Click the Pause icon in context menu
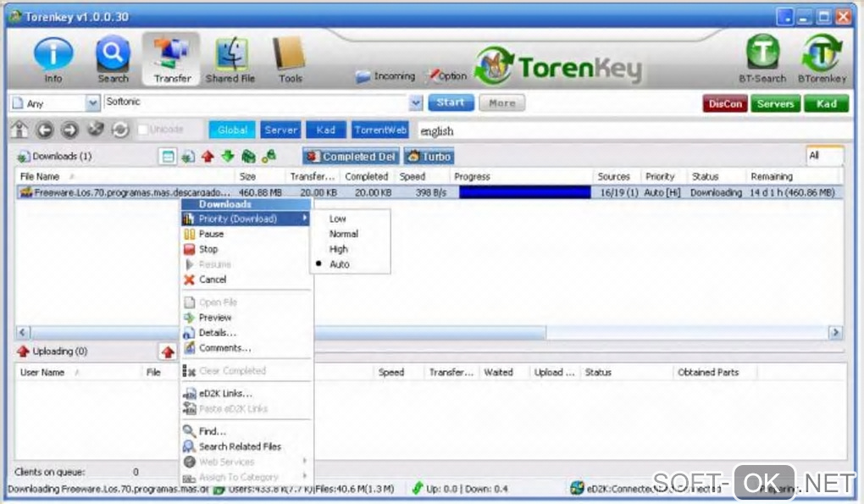The width and height of the screenshot is (864, 504). 190,234
